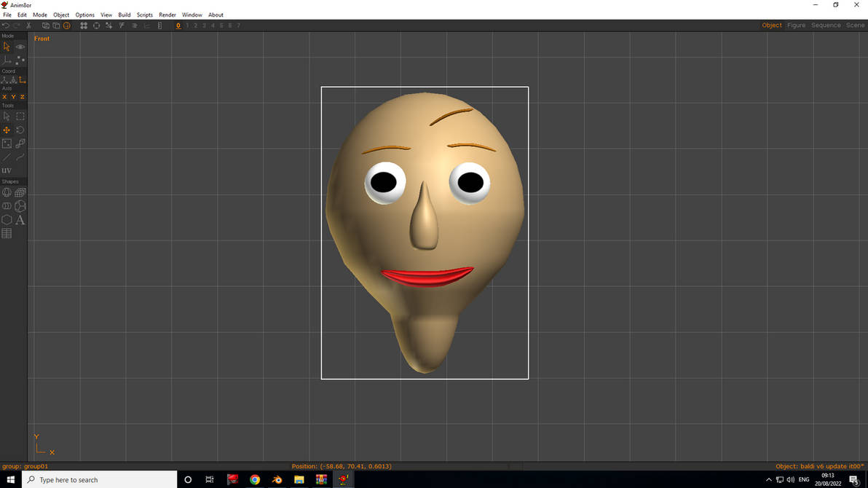868x488 pixels.
Task: Click the vertical ruler toolbar icon
Action: 160,25
